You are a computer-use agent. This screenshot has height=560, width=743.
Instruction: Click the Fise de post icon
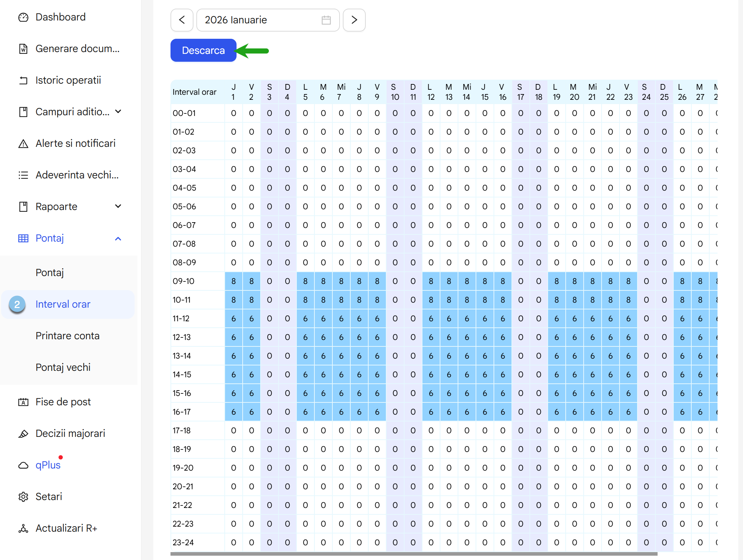pyautogui.click(x=23, y=402)
